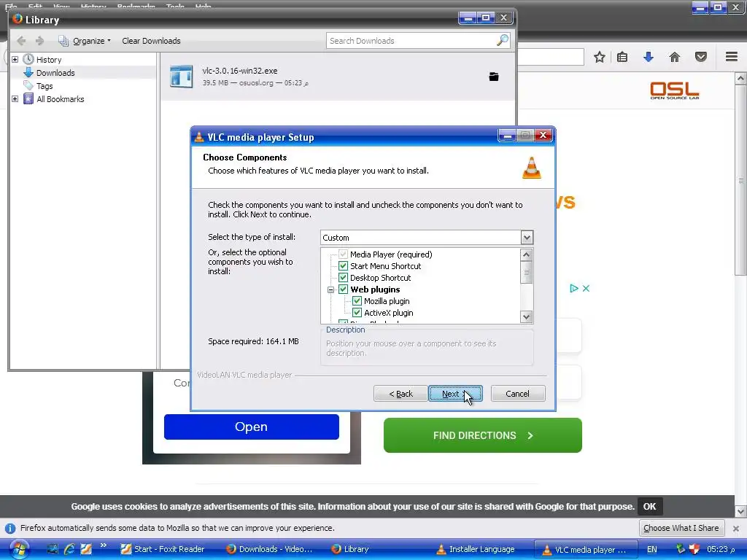The width and height of the screenshot is (747, 560).
Task: Click the green tray icon beside EN
Action: pos(681,549)
